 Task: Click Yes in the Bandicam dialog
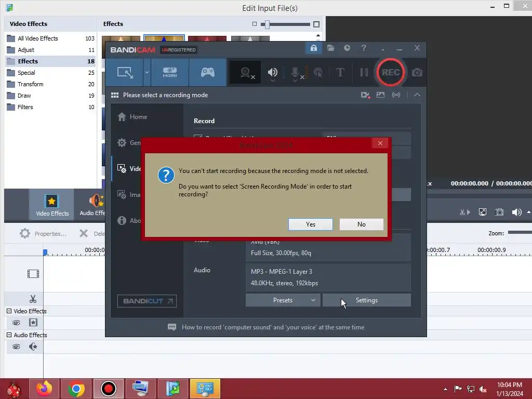pyautogui.click(x=311, y=224)
